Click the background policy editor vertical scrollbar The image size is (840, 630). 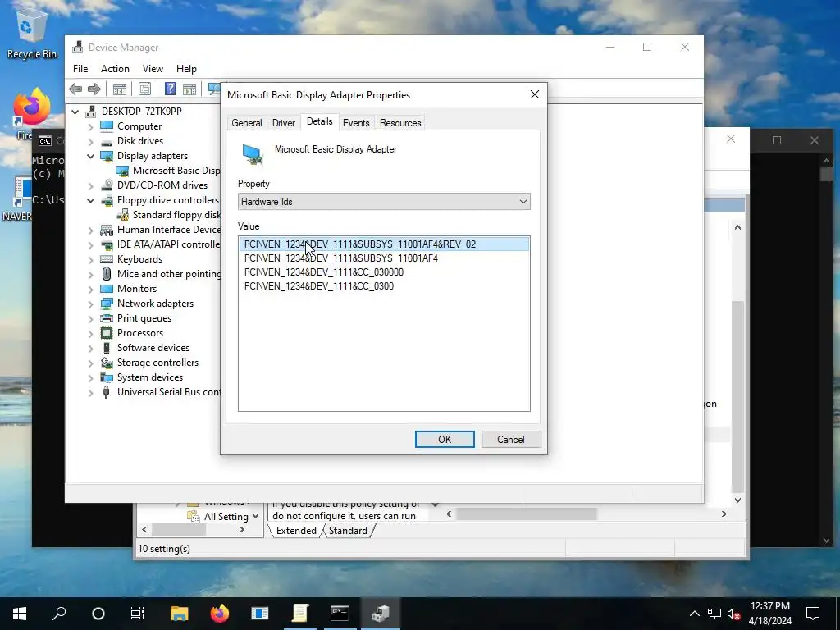737,363
